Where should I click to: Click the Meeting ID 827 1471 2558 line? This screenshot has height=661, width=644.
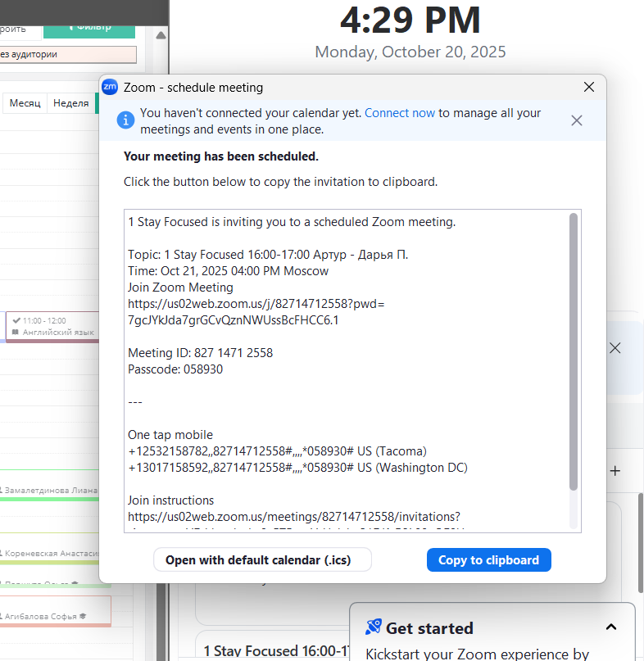click(x=200, y=353)
